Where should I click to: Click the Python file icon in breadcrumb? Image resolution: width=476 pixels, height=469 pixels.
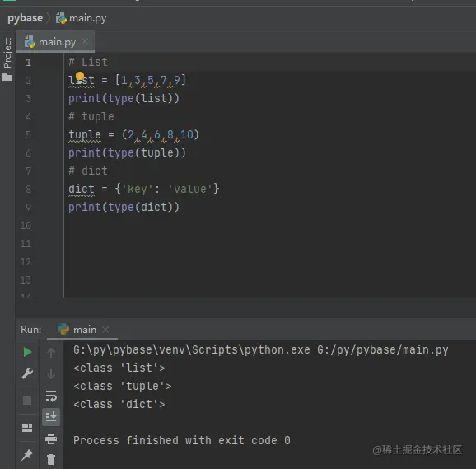point(61,18)
